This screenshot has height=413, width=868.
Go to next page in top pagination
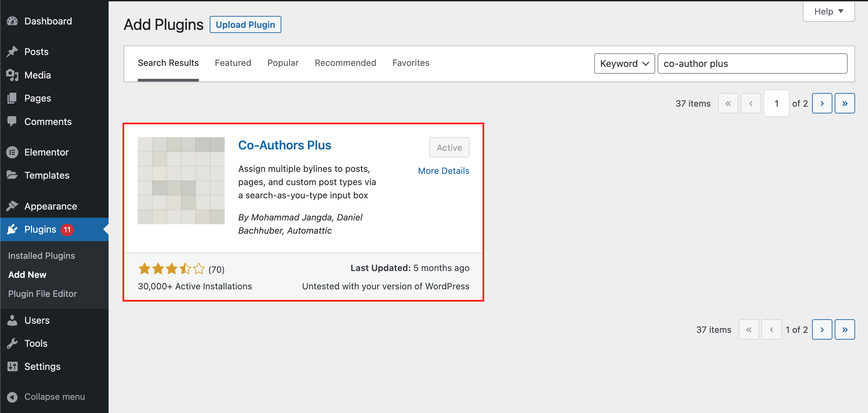coord(822,103)
